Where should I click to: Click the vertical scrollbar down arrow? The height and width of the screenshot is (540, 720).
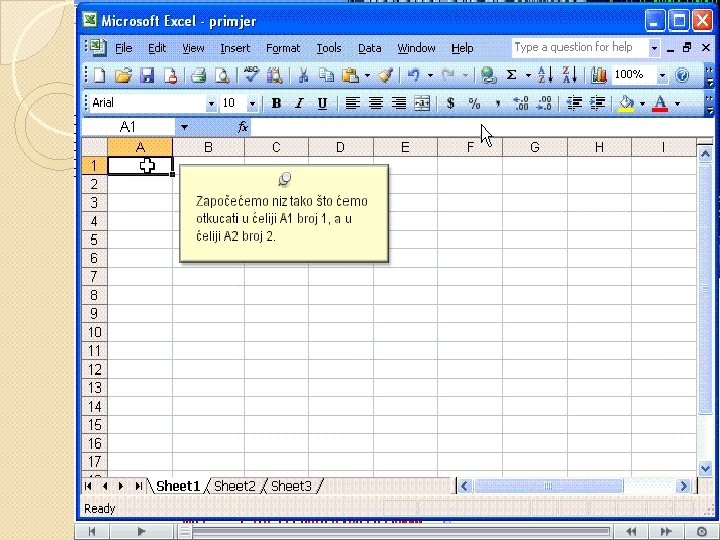point(705,468)
